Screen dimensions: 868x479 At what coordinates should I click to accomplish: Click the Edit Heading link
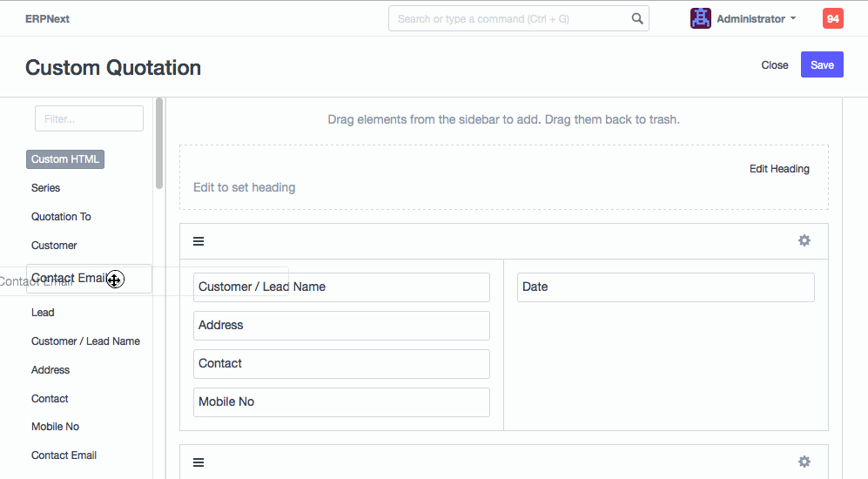(779, 169)
